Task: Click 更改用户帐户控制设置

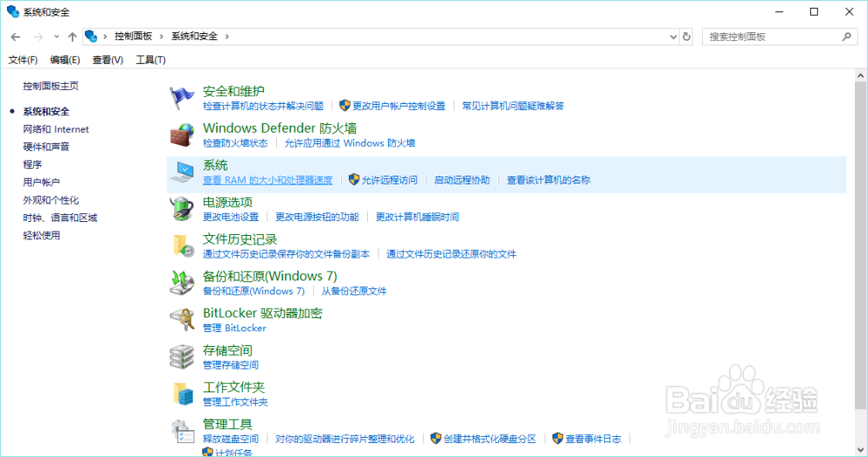Action: [398, 106]
